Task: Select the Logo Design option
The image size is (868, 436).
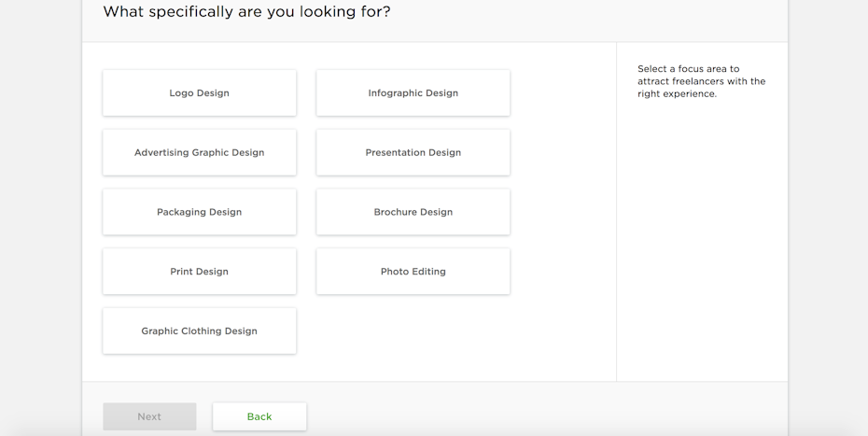Action: 199,93
